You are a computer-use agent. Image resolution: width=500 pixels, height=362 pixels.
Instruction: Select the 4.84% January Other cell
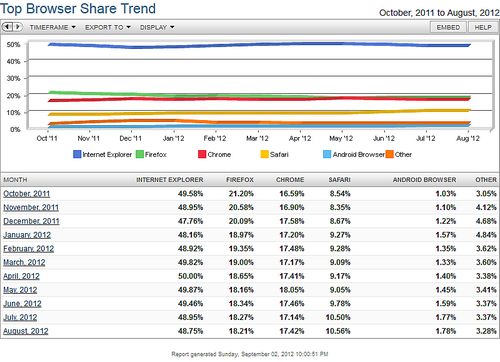pyautogui.click(x=486, y=235)
